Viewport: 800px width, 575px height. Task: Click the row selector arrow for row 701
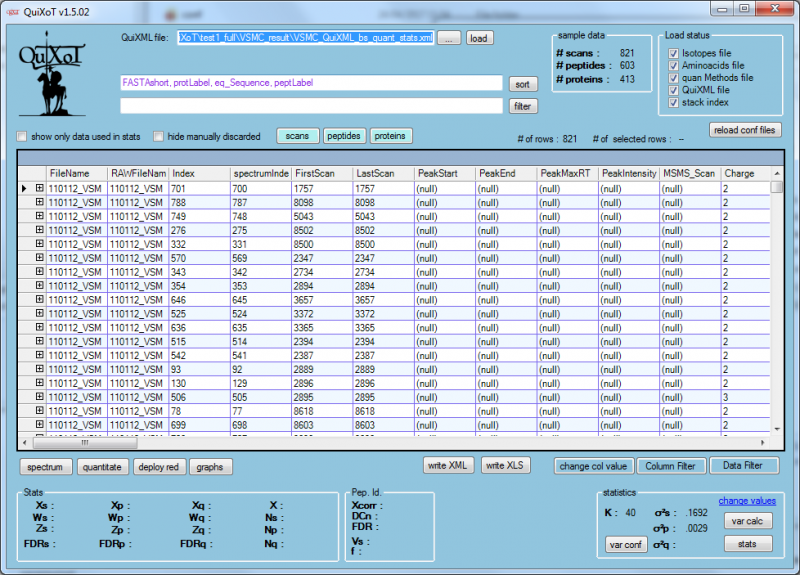click(24, 188)
